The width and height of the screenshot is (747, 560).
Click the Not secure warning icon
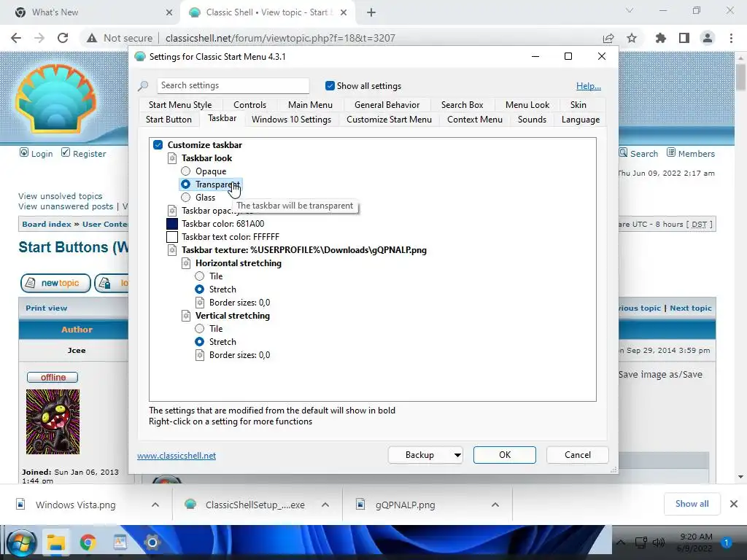(92, 38)
